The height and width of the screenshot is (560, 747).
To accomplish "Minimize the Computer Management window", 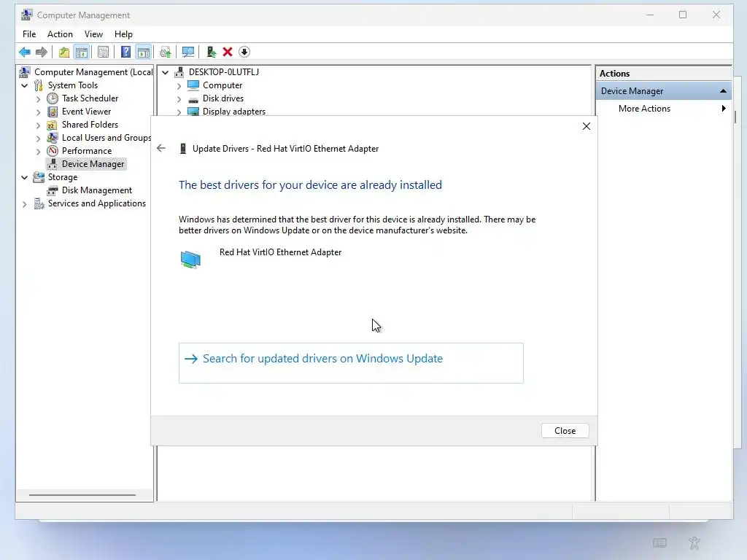I will [650, 15].
